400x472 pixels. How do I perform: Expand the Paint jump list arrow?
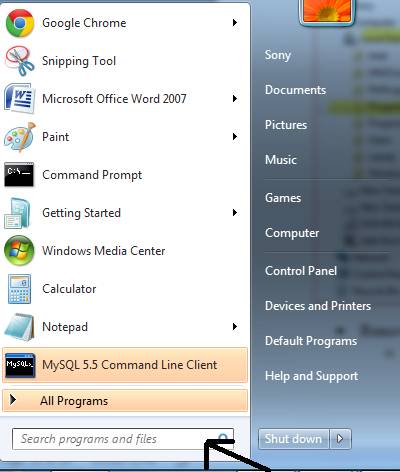(235, 137)
